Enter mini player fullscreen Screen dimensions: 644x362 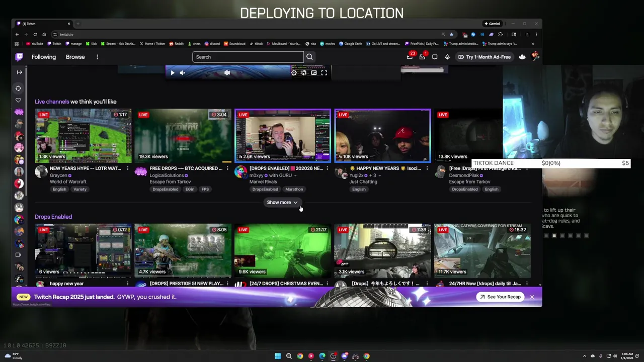(x=324, y=73)
